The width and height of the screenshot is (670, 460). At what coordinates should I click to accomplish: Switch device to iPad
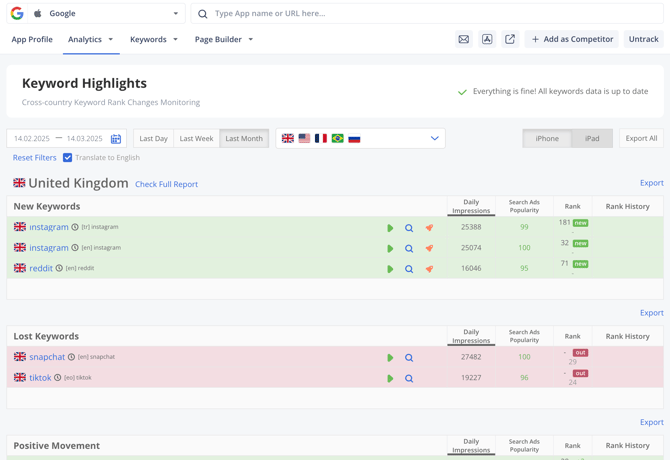click(x=592, y=139)
